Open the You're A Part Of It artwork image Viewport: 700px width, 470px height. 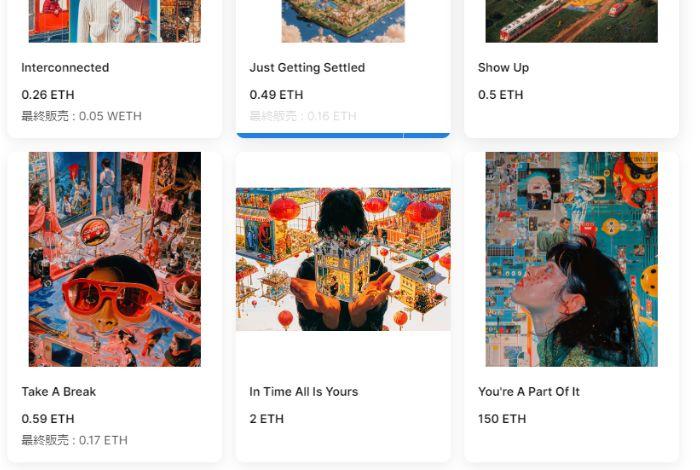571,259
